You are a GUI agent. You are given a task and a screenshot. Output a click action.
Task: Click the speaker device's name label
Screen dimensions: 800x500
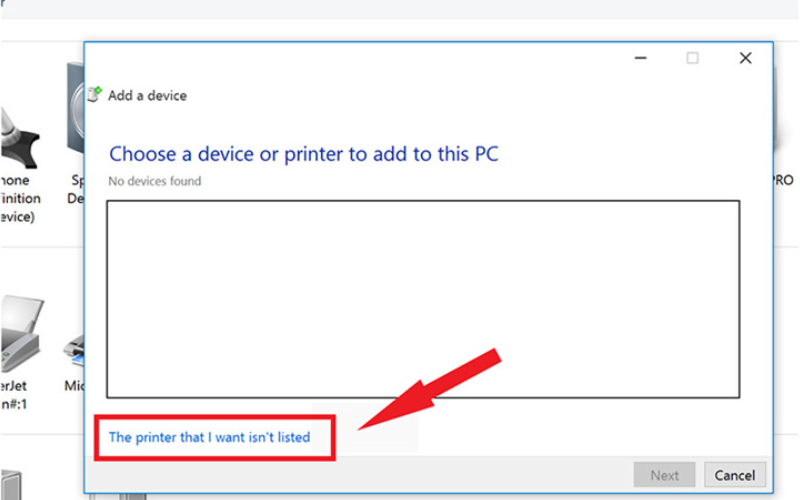point(76,189)
